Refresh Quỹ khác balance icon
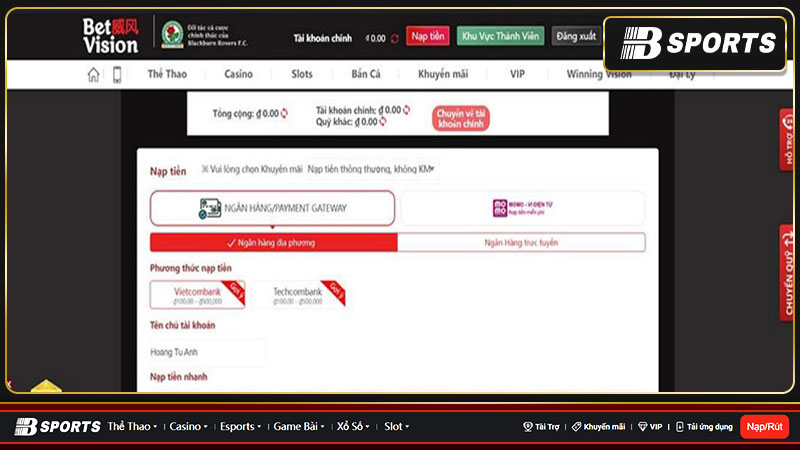Viewport: 800px width, 450px height. click(x=383, y=121)
